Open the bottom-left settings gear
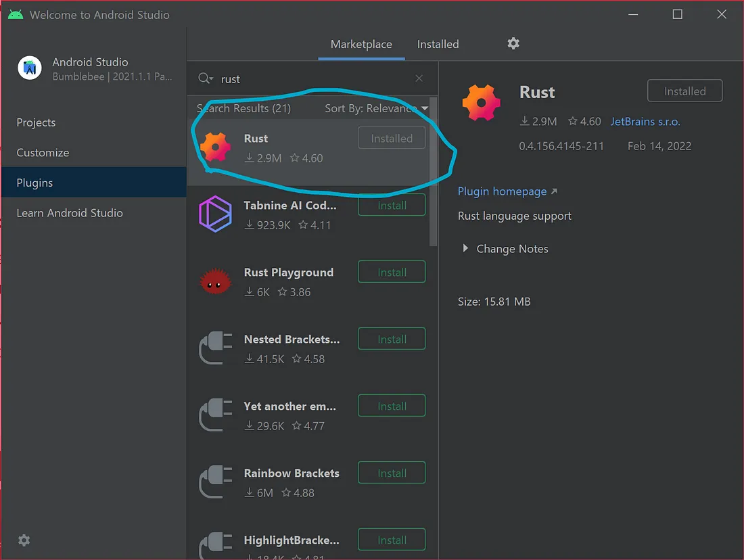 tap(24, 540)
